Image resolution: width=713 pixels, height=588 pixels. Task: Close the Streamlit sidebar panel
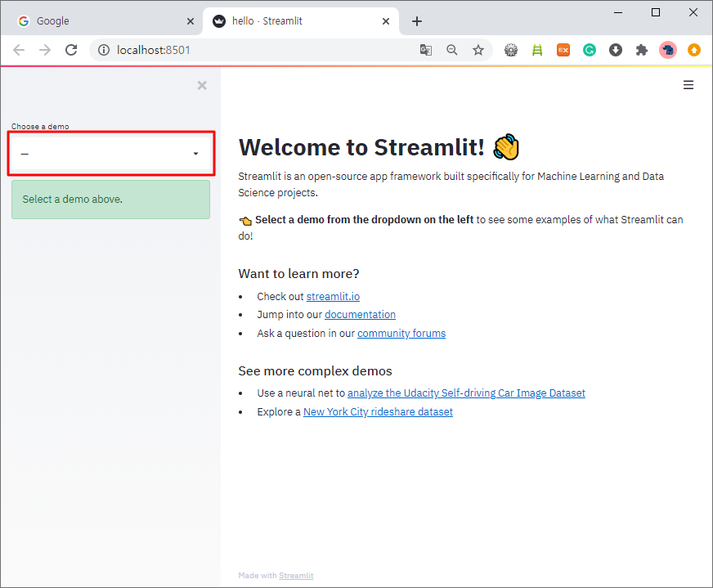click(202, 86)
